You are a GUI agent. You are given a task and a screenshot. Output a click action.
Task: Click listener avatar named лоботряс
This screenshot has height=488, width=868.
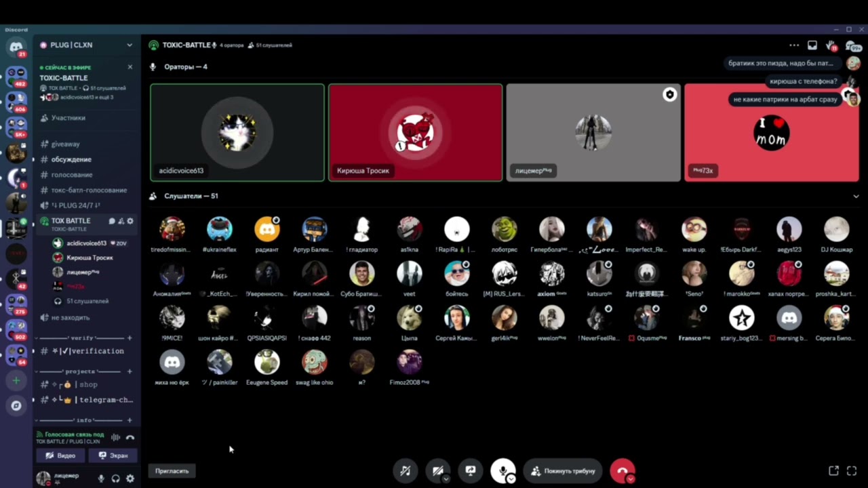click(505, 230)
